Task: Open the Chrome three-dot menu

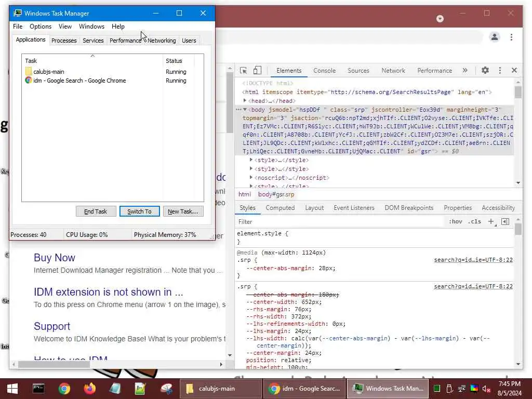Action: point(511,37)
